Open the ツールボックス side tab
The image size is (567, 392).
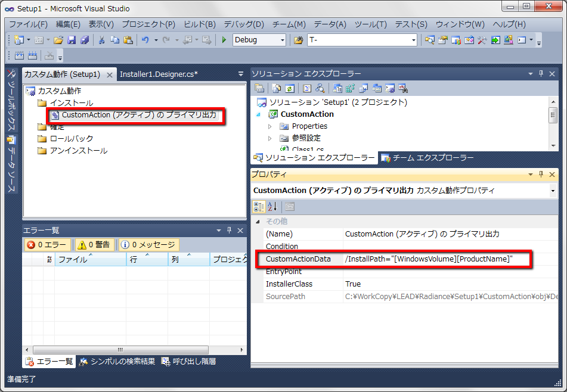[11, 101]
